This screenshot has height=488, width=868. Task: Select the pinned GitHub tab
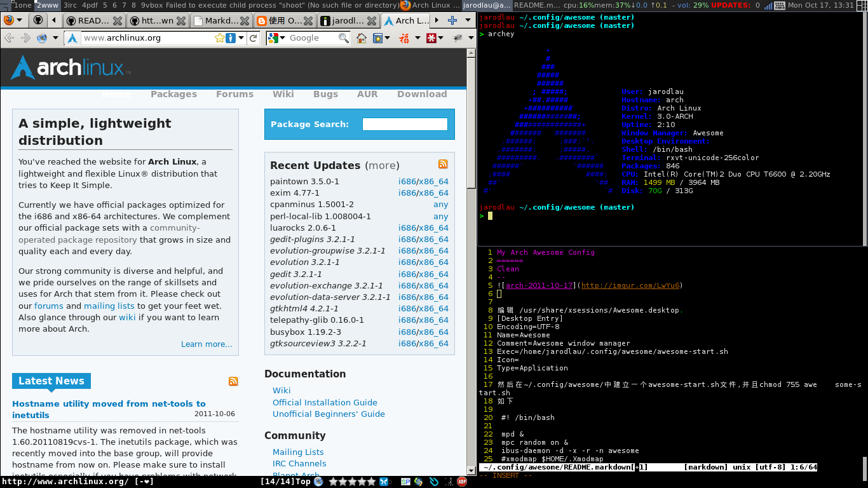click(x=37, y=20)
